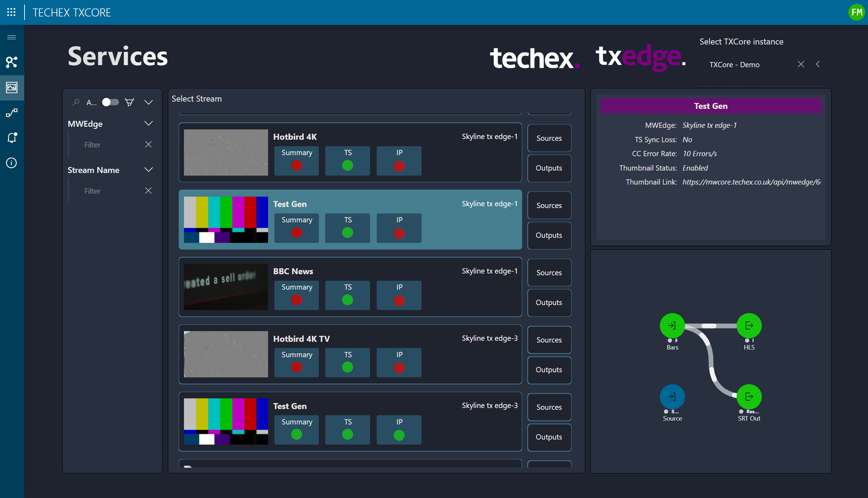Select the Hotbird 4K thumbnail
The width and height of the screenshot is (868, 498).
point(226,152)
